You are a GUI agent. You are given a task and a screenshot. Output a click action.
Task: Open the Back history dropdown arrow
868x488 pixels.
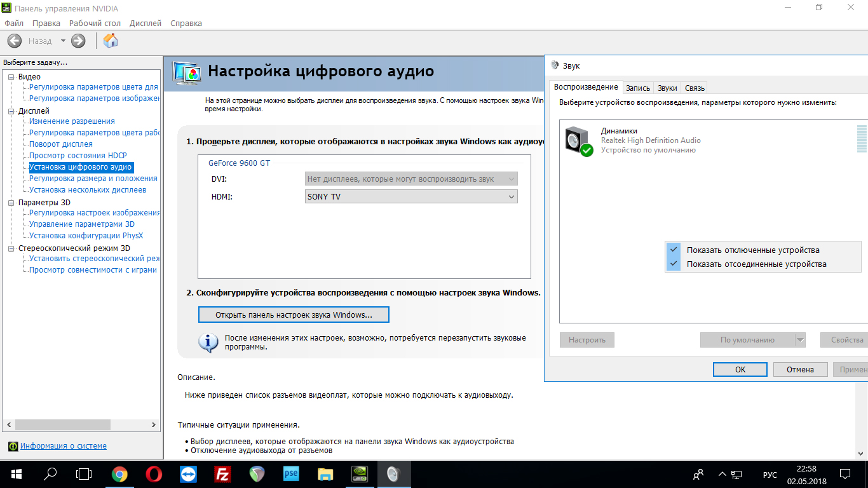coord(63,41)
